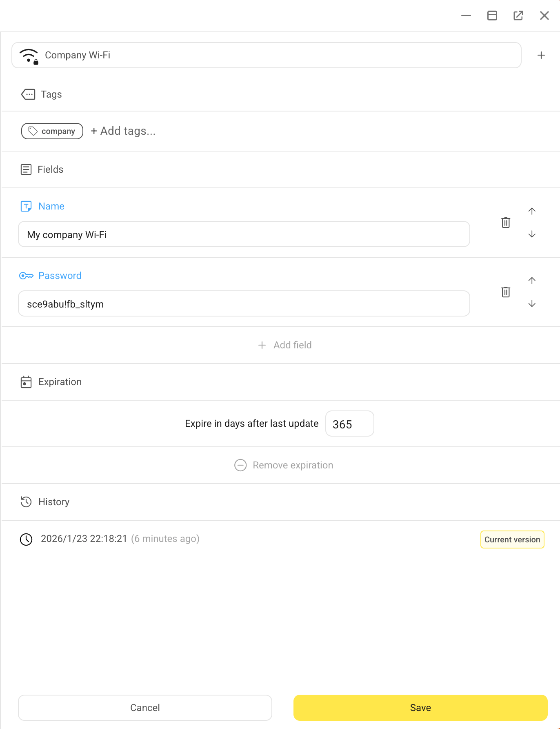Click the Expiration calendar icon
The image size is (560, 729).
26,382
